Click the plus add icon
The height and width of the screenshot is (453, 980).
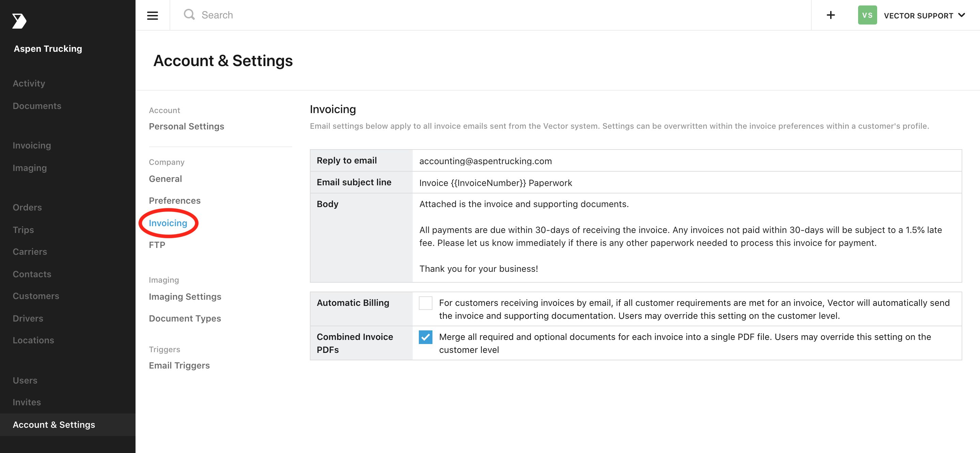click(x=831, y=15)
